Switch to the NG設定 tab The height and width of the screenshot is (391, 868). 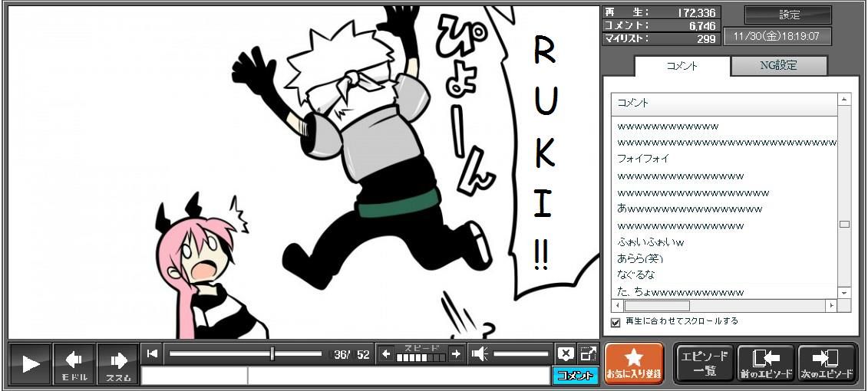[778, 66]
